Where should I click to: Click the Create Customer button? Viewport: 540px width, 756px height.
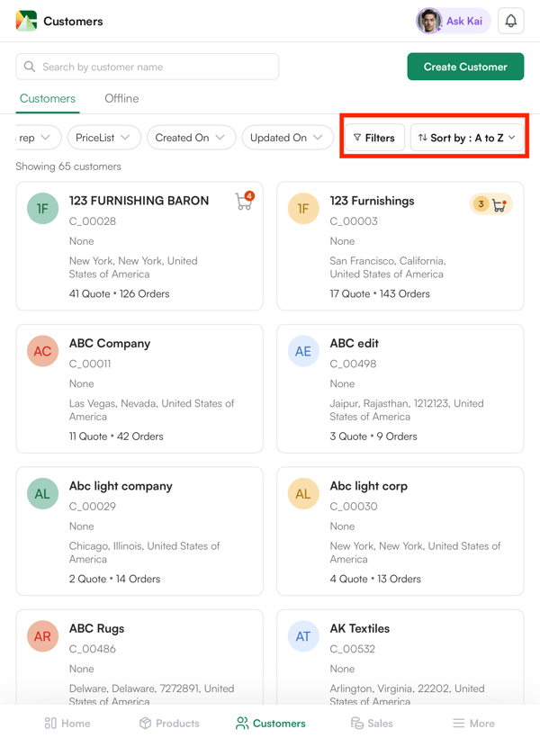click(465, 67)
